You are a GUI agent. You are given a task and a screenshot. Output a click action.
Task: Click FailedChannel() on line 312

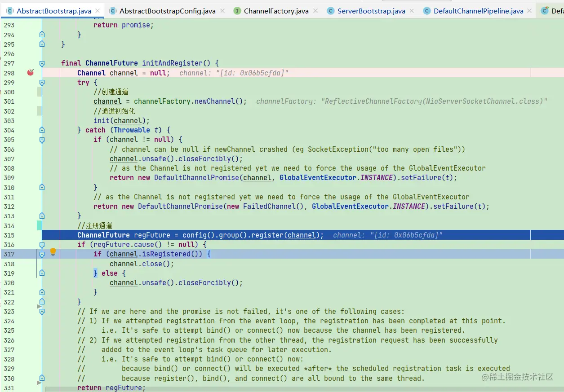pyautogui.click(x=273, y=207)
